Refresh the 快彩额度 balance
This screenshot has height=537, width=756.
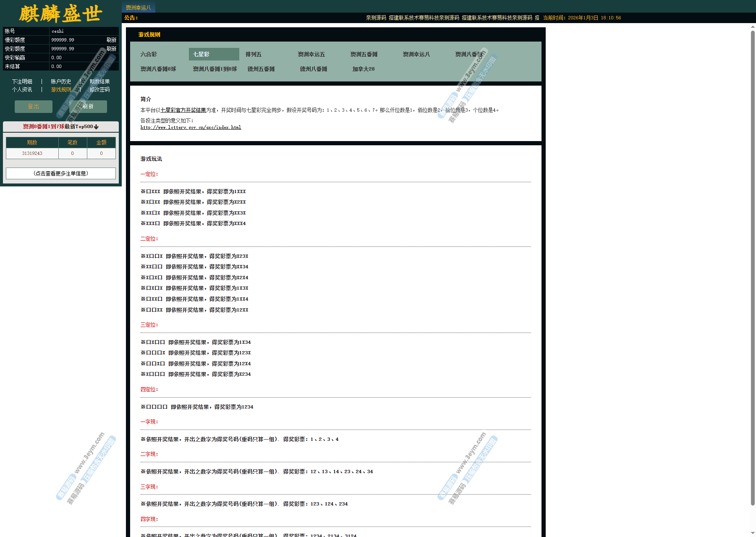(111, 49)
